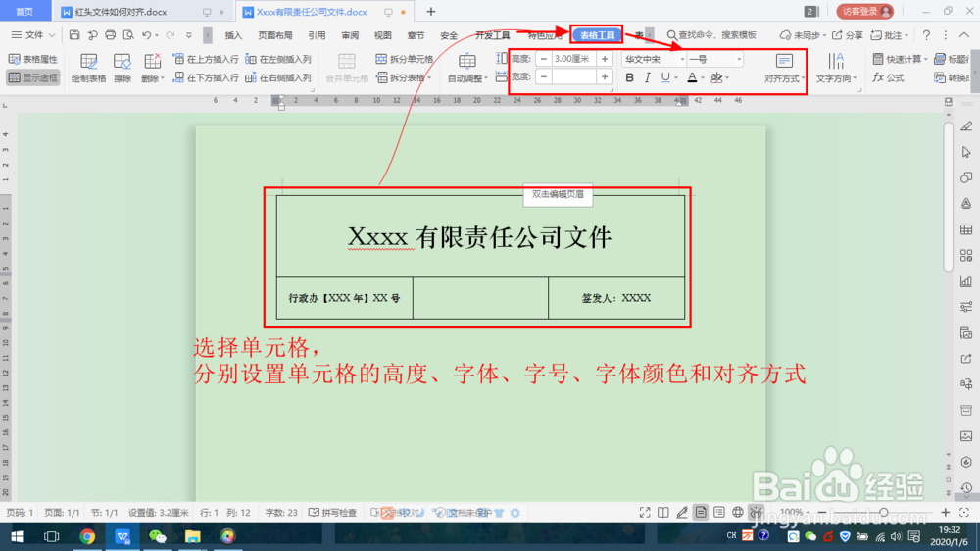This screenshot has width=980, height=551.
Task: Open Chrome from the taskbar
Action: tap(87, 536)
